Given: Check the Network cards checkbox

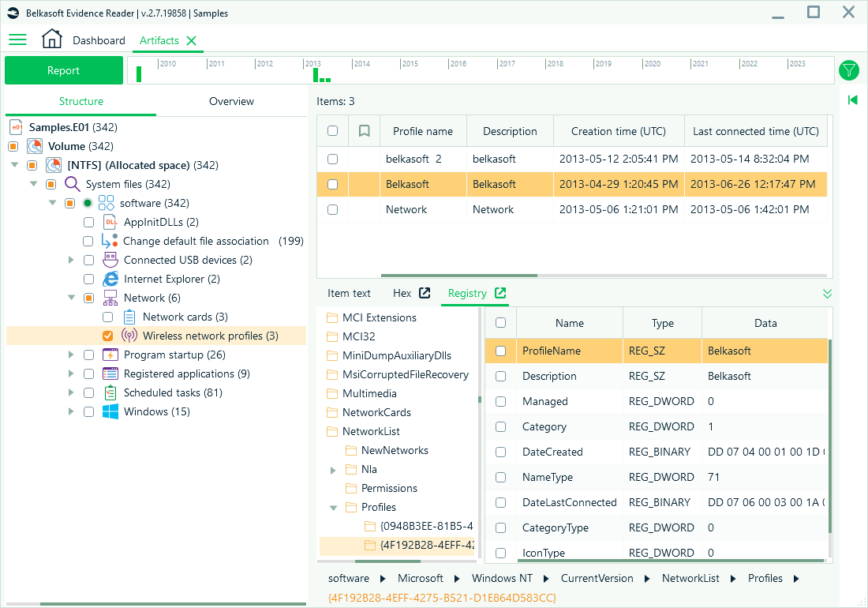Looking at the screenshot, I should point(107,317).
